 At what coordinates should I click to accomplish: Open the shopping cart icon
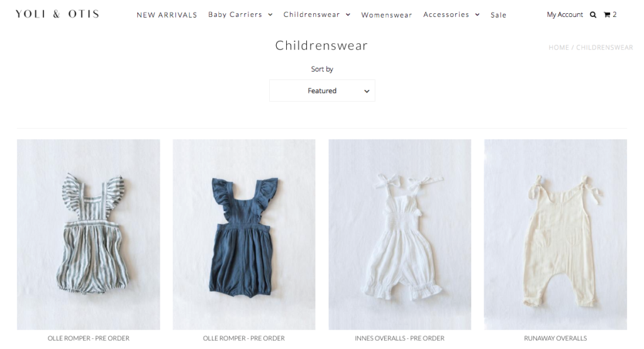tap(607, 15)
